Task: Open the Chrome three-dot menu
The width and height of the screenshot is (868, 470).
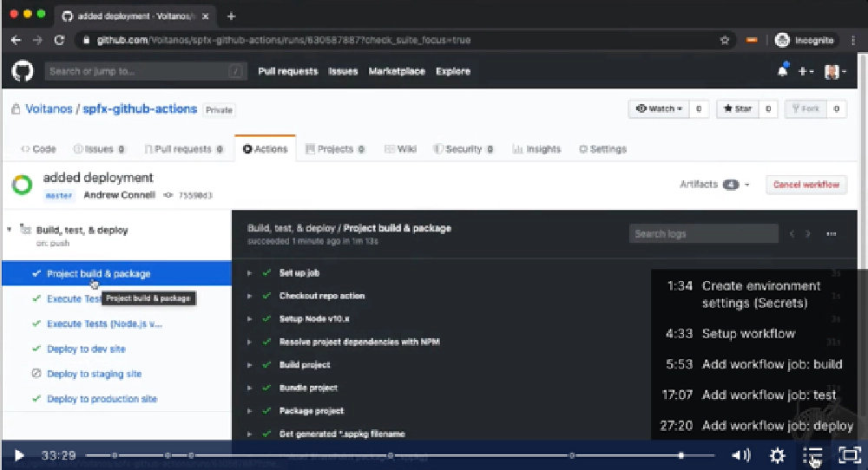Action: (853, 40)
